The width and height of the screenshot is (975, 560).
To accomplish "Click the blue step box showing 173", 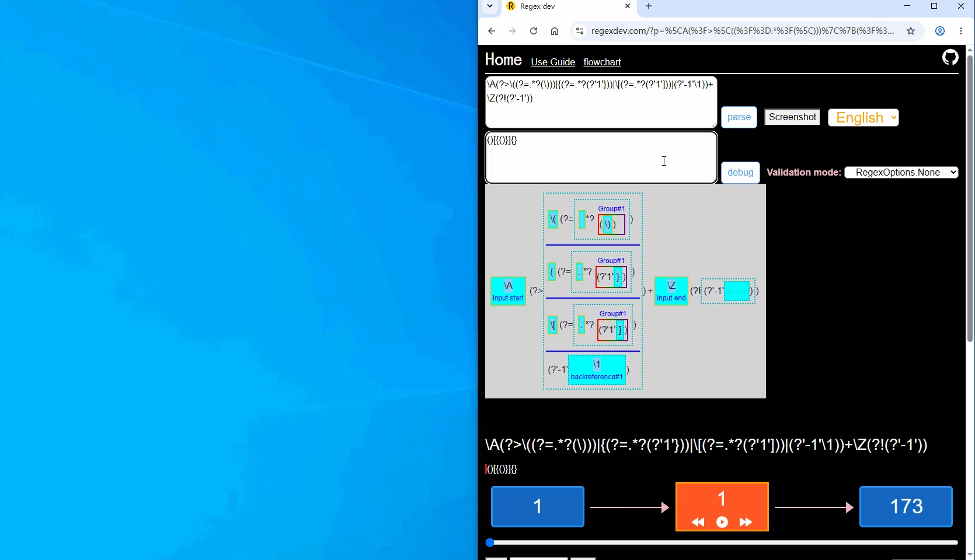I will click(906, 506).
